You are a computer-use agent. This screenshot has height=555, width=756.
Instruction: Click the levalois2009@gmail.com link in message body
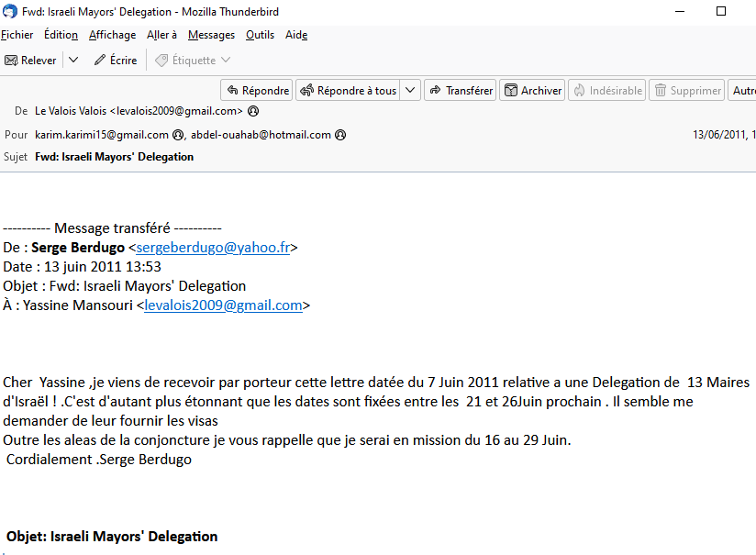click(223, 305)
